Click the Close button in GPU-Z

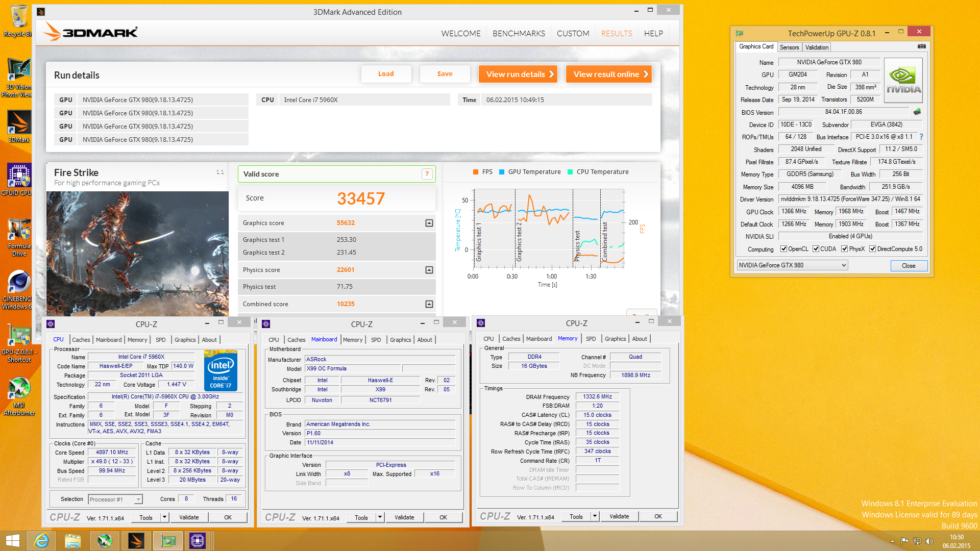(909, 265)
